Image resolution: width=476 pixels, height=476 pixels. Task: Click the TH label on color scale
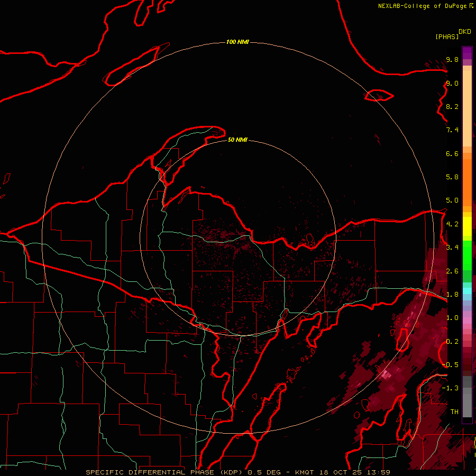454,412
